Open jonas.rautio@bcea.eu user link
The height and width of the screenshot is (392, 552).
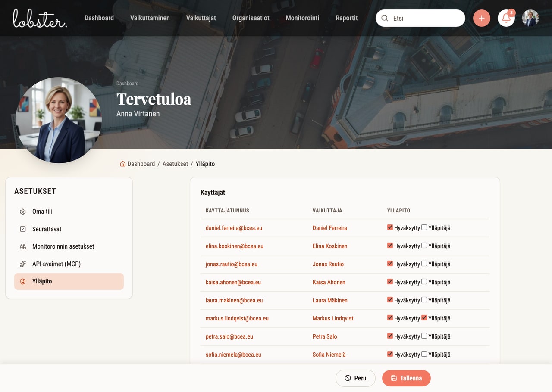click(232, 264)
